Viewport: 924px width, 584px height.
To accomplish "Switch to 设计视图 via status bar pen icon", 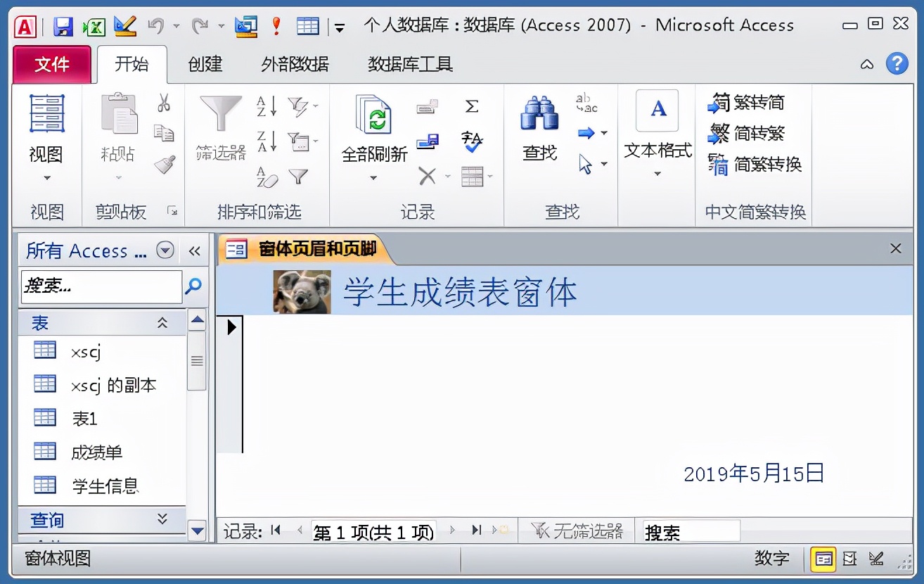I will pos(875,558).
